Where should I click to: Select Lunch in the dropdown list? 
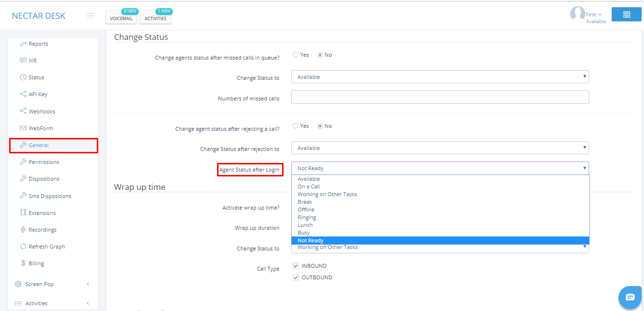click(x=440, y=225)
